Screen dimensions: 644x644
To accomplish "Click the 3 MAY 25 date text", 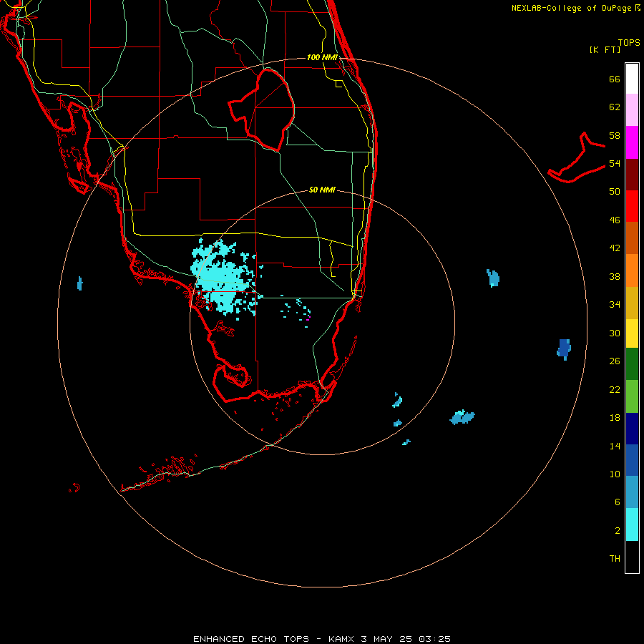I will click(x=386, y=639).
